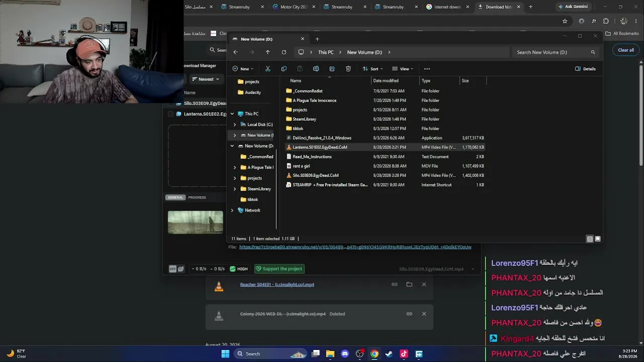Open the See more options ellipsis in Explorer
The image size is (644, 362).
pyautogui.click(x=427, y=69)
